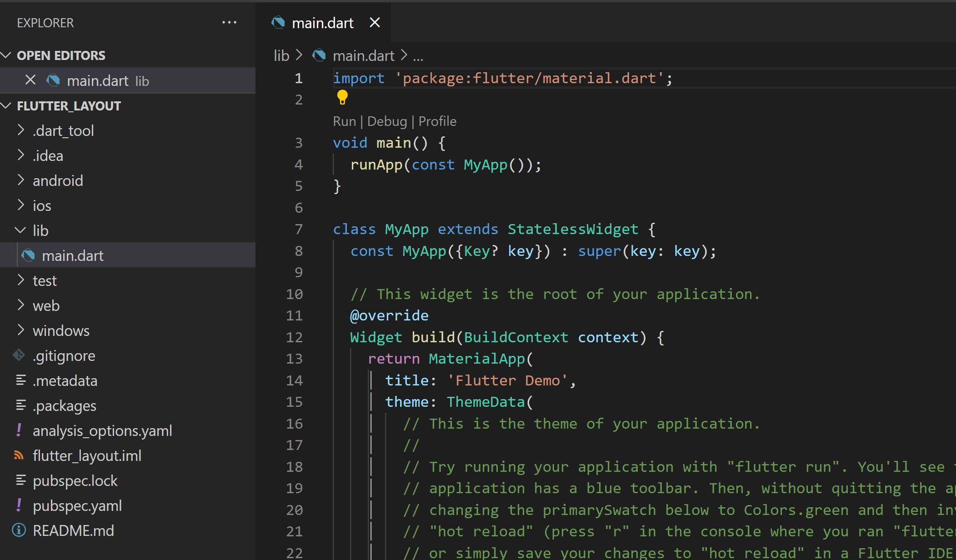The height and width of the screenshot is (560, 956).
Task: Expand the android folder
Action: click(x=58, y=180)
